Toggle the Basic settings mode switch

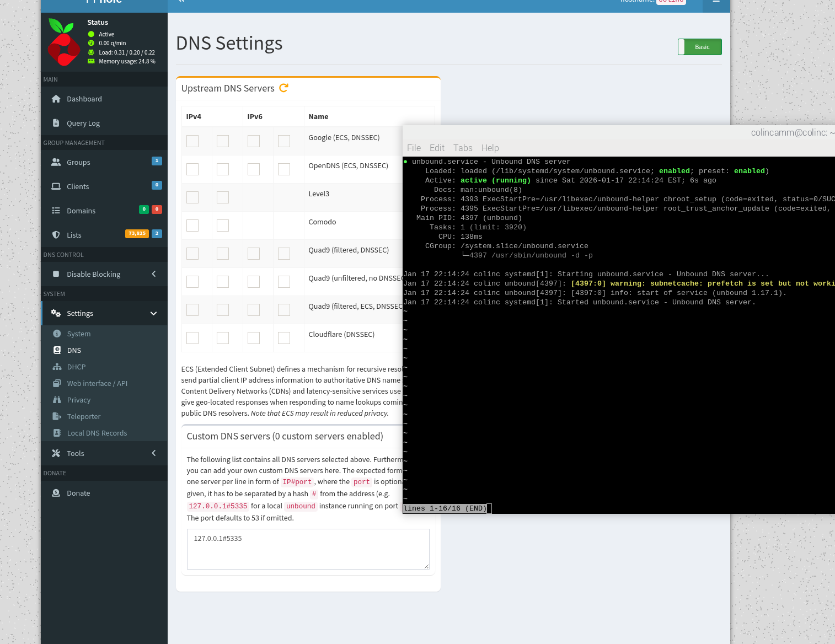coord(699,47)
